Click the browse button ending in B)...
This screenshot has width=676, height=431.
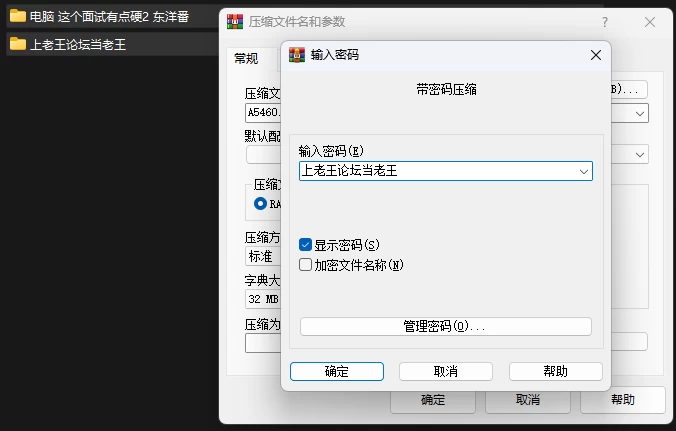[629, 90]
